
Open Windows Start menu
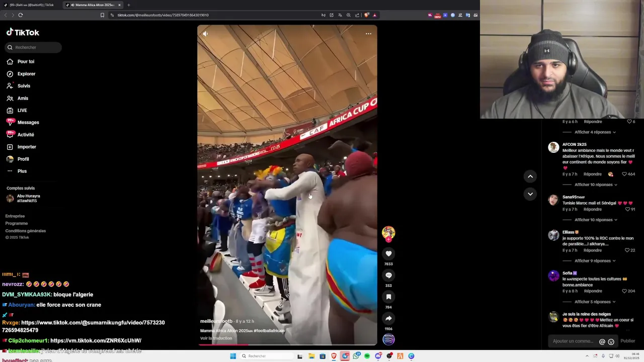click(233, 356)
